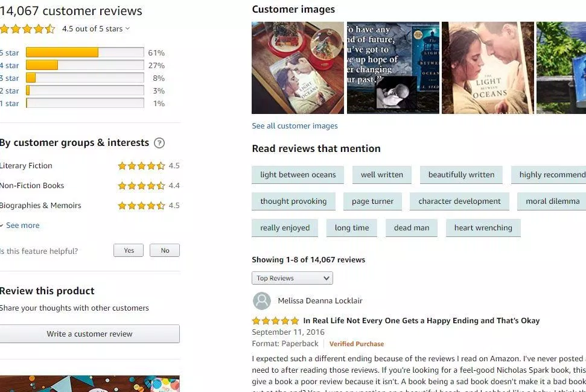Click the 4 star reviews link
586x392 pixels.
[9, 66]
